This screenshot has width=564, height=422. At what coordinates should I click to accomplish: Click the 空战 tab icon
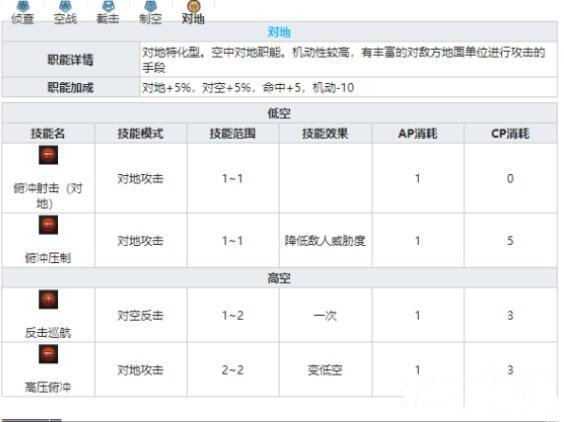coord(65,5)
